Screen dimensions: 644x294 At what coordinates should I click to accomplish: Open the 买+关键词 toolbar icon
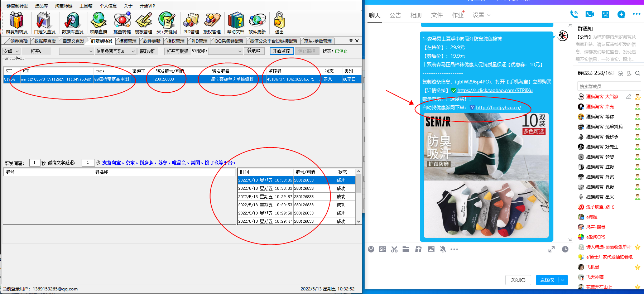pos(167,23)
